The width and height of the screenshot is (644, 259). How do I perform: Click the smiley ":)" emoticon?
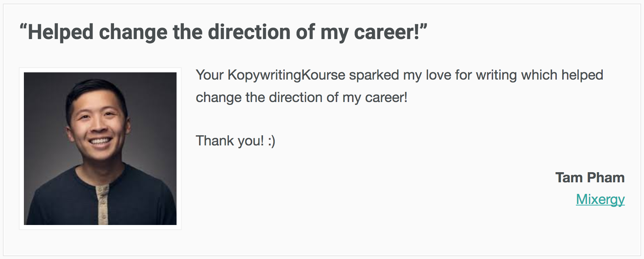coord(272,141)
